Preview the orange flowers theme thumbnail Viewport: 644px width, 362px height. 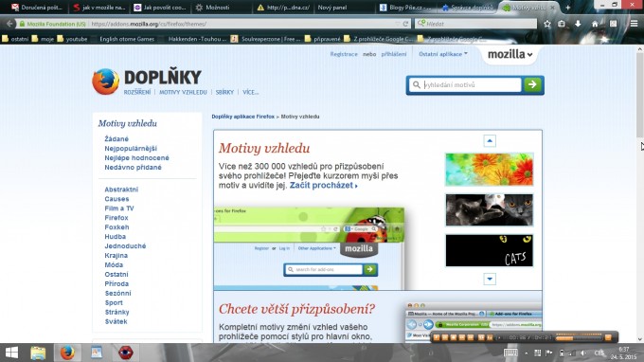coord(490,170)
